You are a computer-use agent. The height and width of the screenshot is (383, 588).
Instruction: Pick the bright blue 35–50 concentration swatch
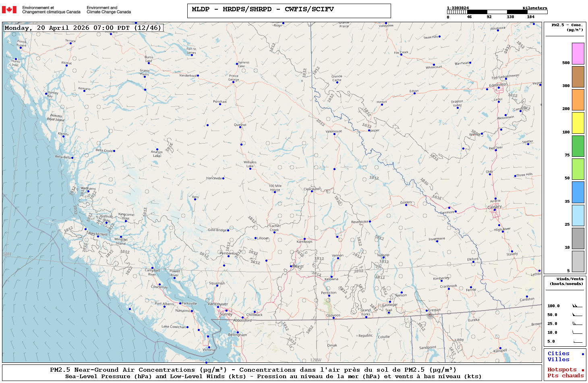(x=578, y=192)
